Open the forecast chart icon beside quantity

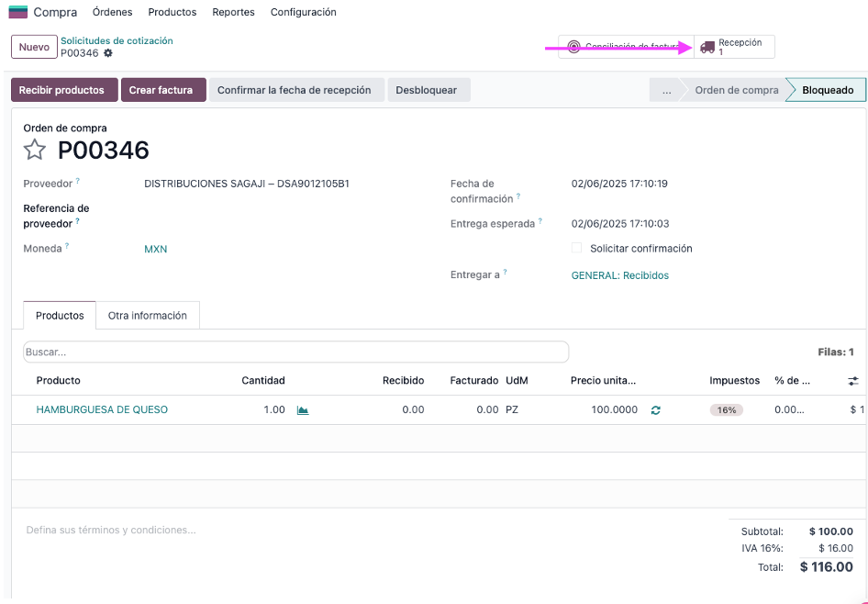tap(303, 410)
